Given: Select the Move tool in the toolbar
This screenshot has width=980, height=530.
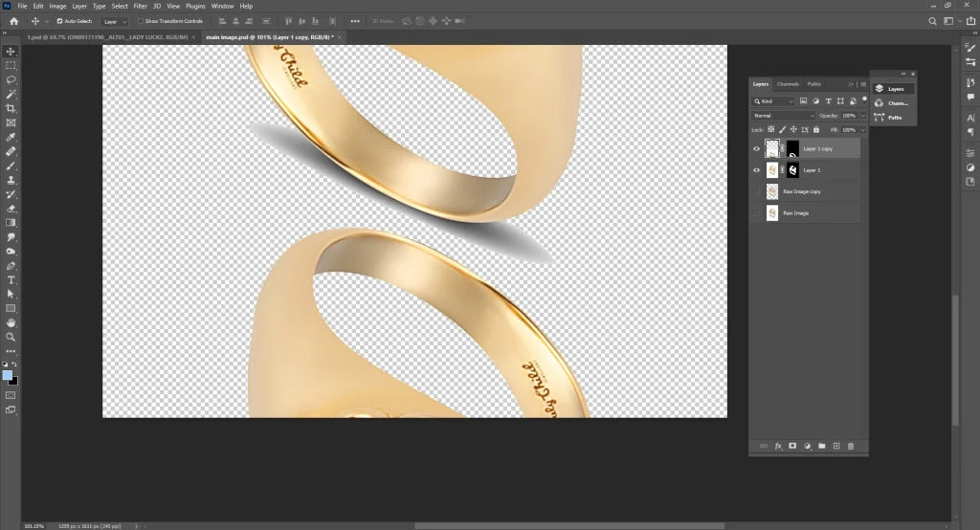Looking at the screenshot, I should coord(11,52).
